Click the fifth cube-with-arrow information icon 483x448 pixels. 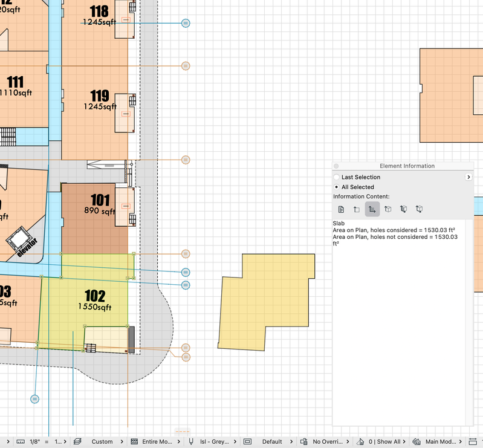coord(403,209)
